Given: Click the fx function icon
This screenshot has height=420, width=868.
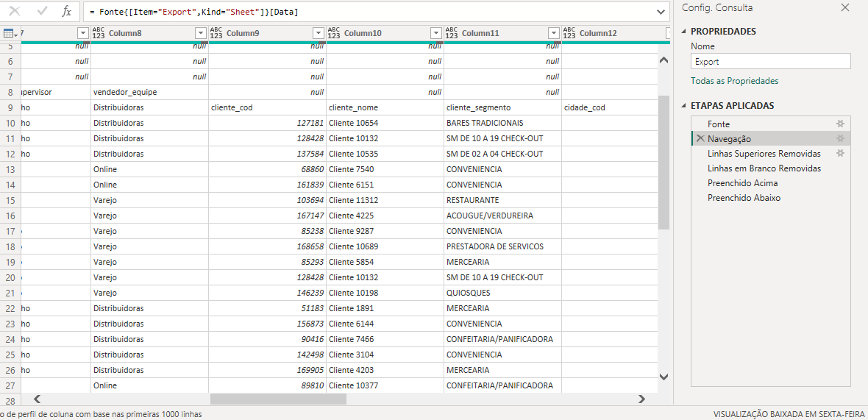Looking at the screenshot, I should click(x=66, y=11).
